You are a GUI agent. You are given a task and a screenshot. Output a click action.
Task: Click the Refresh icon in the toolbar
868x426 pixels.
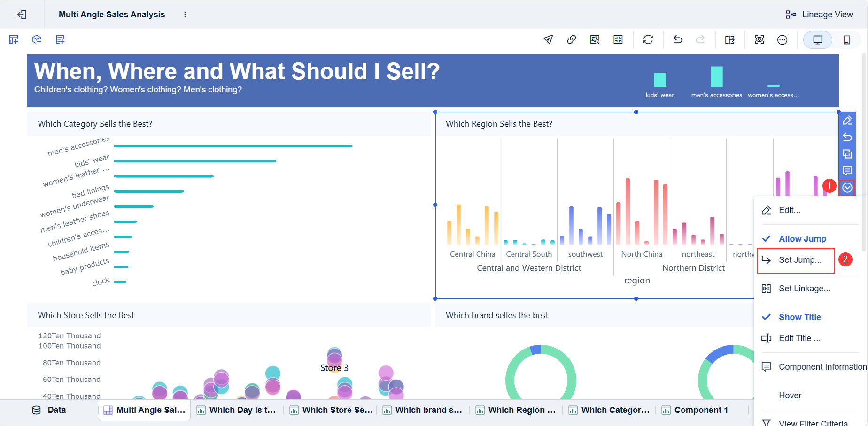pyautogui.click(x=648, y=39)
